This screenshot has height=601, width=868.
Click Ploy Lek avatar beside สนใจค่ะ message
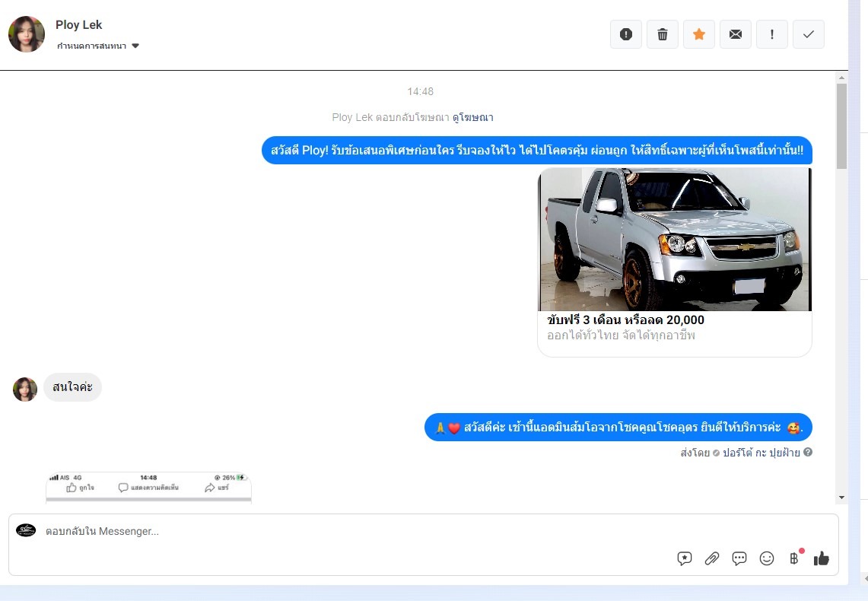tap(25, 390)
